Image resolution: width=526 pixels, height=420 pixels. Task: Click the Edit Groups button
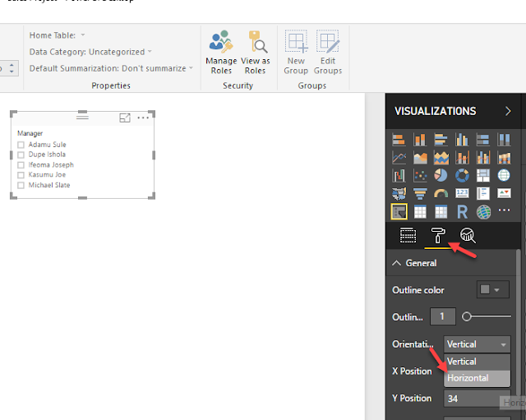coord(328,53)
